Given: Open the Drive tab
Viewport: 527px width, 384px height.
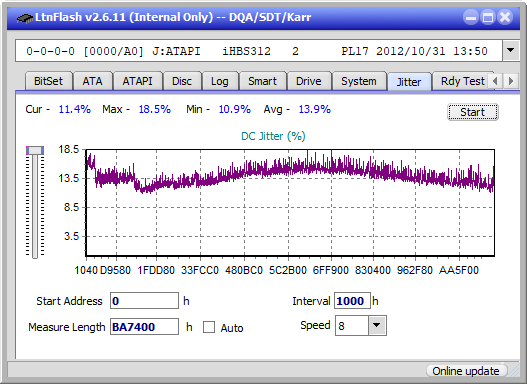Looking at the screenshot, I should coord(309,81).
